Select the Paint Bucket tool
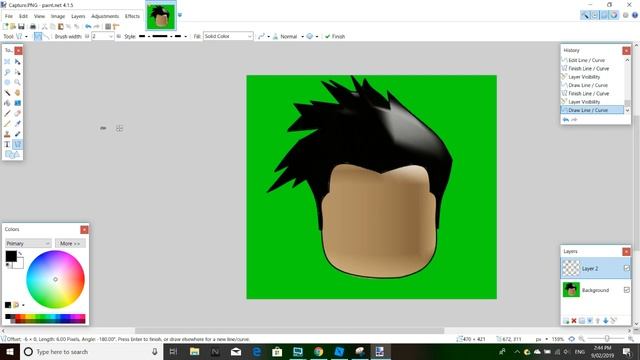The width and height of the screenshot is (640, 360). [7, 103]
